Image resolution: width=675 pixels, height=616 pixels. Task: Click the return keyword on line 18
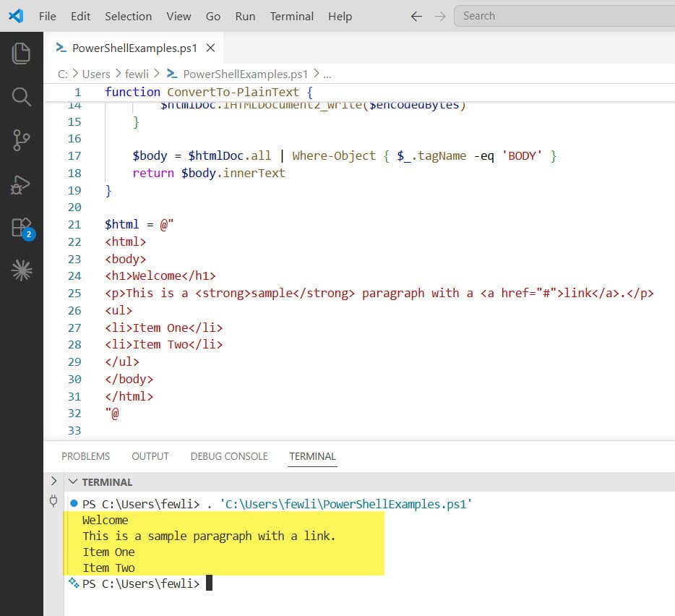[153, 174]
